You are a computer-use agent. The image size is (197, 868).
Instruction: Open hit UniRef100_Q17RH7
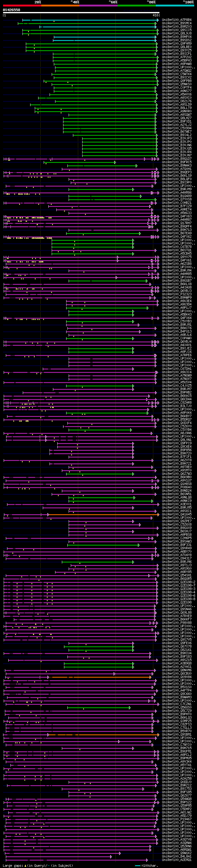(x=177, y=223)
